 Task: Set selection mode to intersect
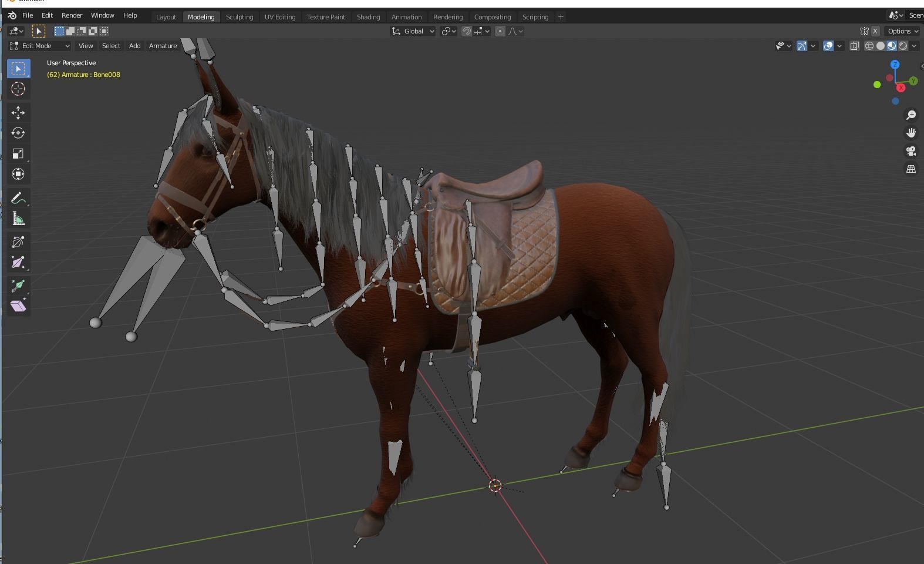(104, 31)
